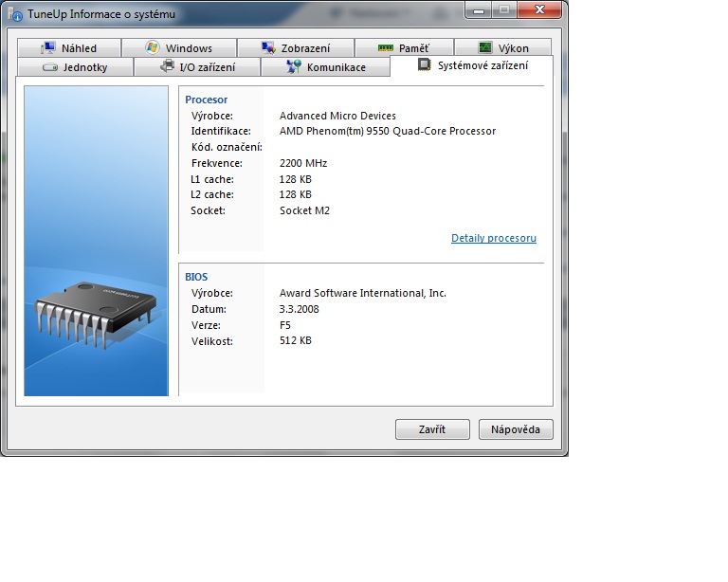The image size is (728, 582).
Task: Click the chip icon on Systémové zařízení tab
Action: tap(424, 64)
